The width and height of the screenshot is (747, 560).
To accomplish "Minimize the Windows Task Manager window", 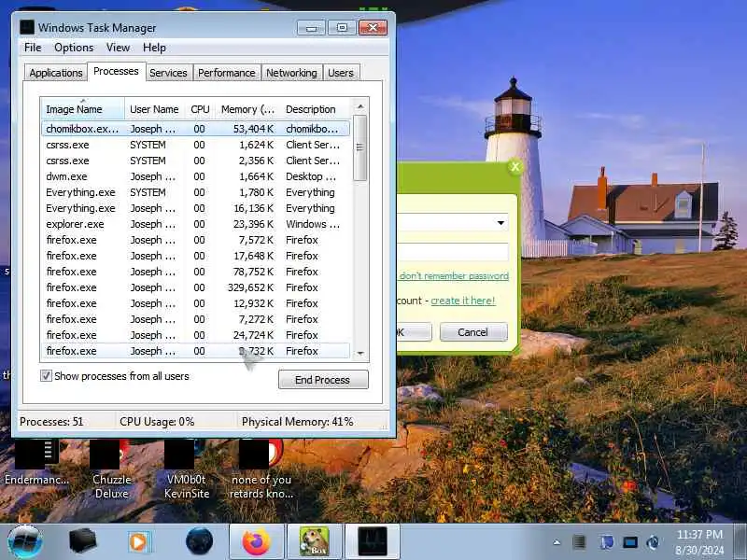I will [311, 28].
